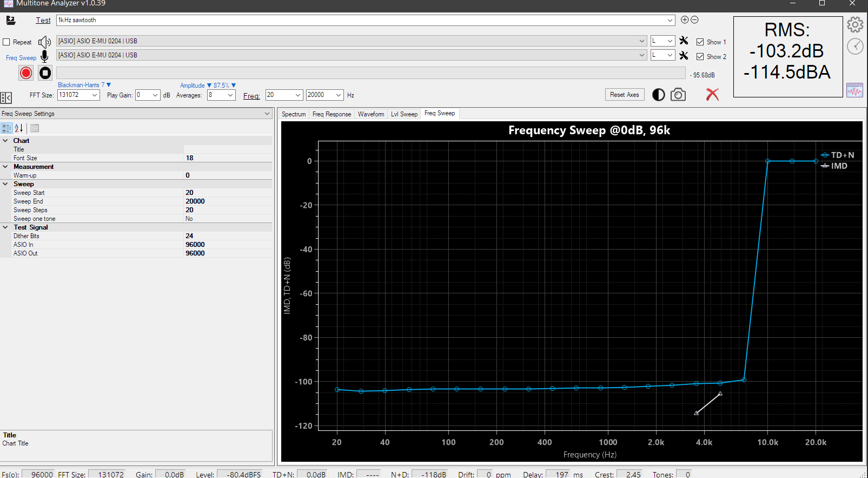Click the IMD legend entry
868x478 pixels.
pyautogui.click(x=834, y=166)
